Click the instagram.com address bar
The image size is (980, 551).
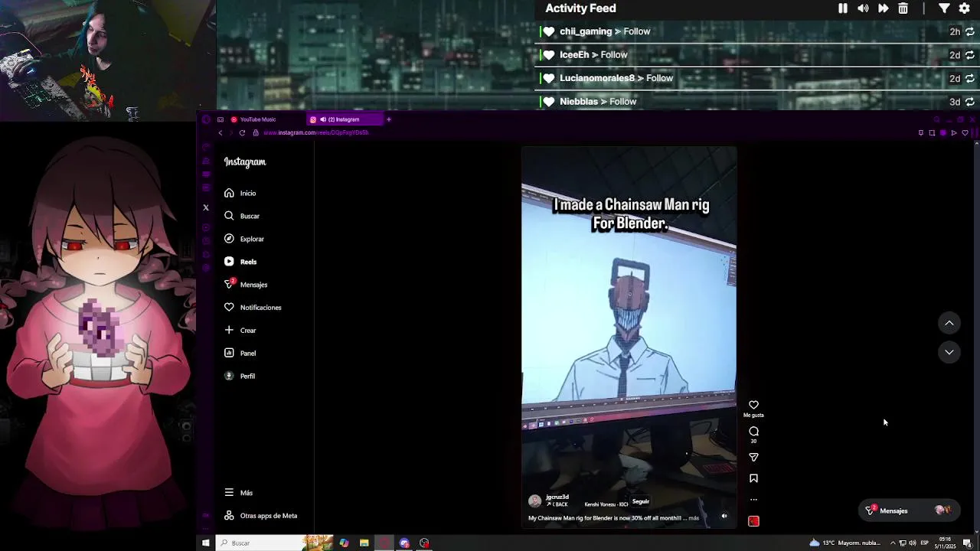(315, 133)
